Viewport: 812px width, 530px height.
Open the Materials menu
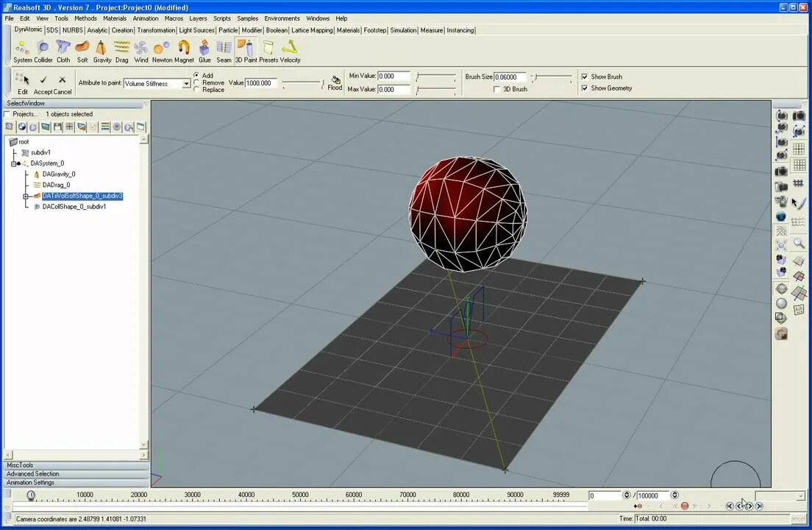[x=115, y=18]
